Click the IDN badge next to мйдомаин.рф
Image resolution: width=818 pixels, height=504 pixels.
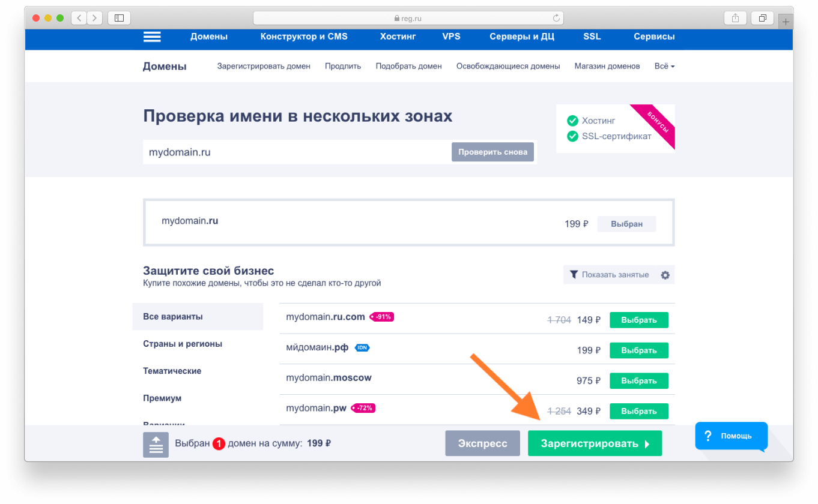(x=362, y=347)
